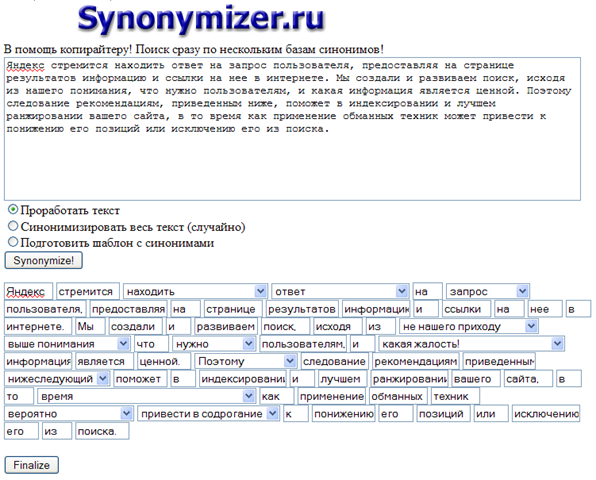Click the 'как' word field
The height and width of the screenshot is (480, 596).
pos(277,396)
